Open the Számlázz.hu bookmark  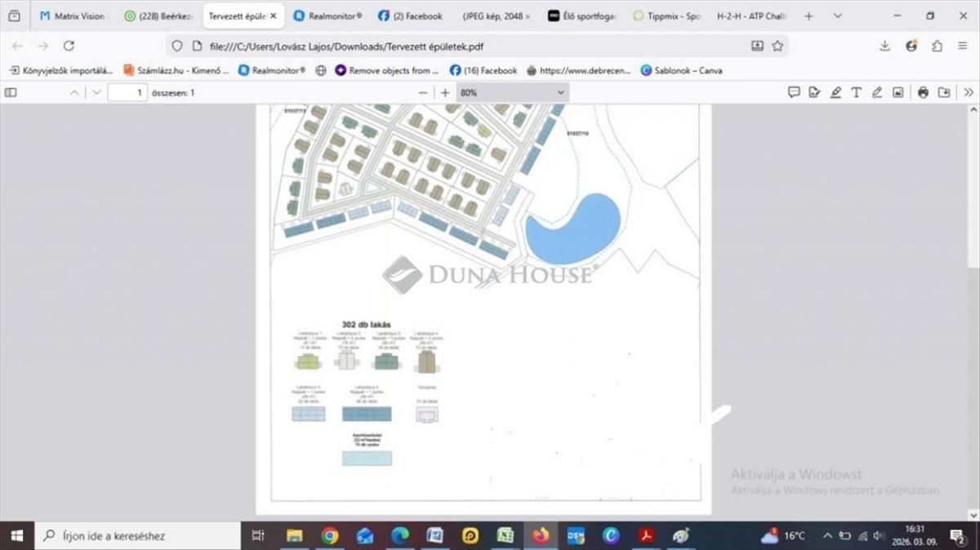pos(176,70)
